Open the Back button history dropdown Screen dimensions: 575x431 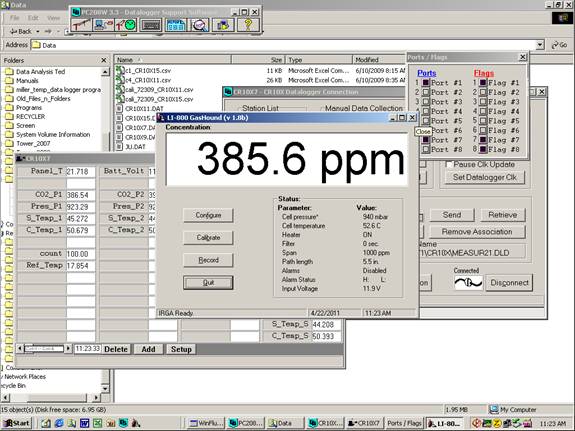tap(38, 32)
